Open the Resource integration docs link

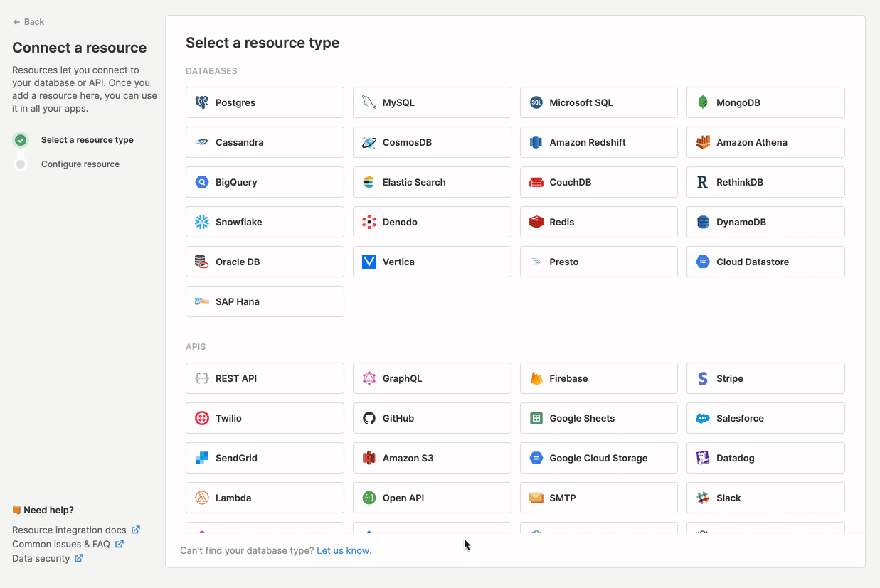pos(76,530)
